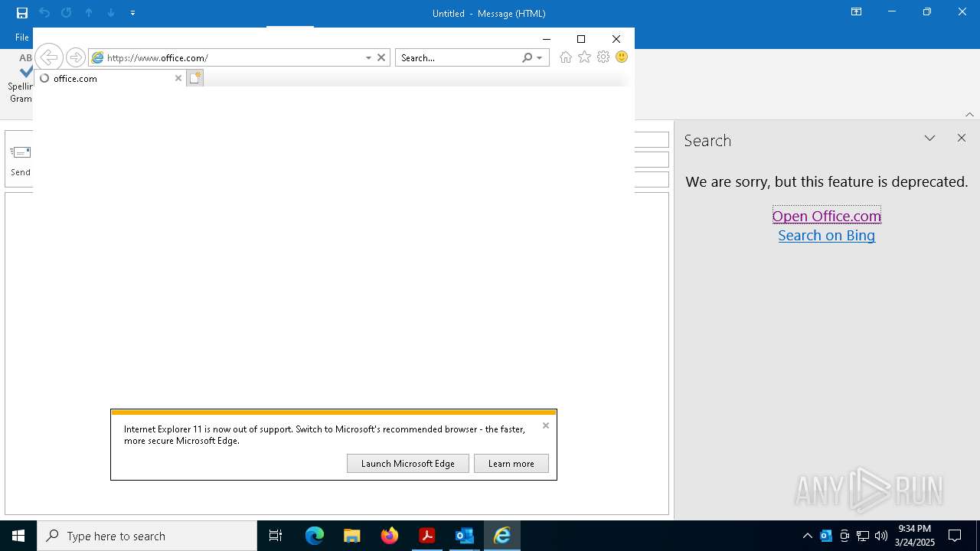Expand the address bar autocomplete dropdown
Viewport: 980px width, 551px height.
click(368, 57)
